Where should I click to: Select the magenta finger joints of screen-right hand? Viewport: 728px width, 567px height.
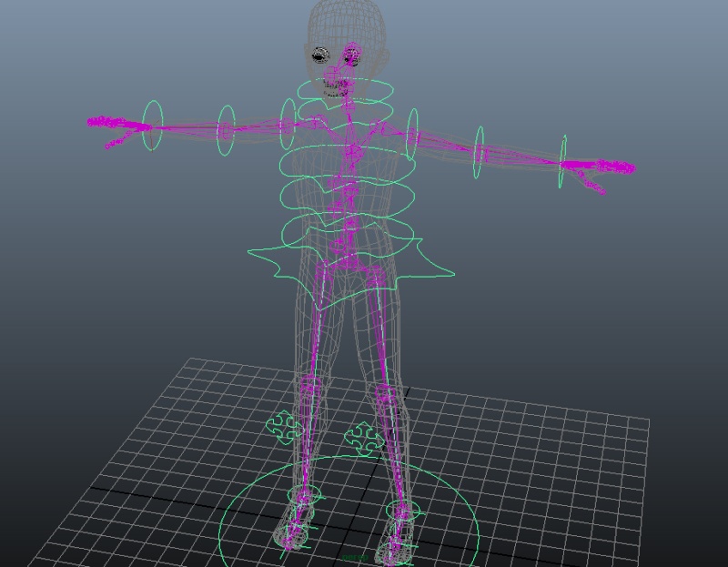point(617,167)
